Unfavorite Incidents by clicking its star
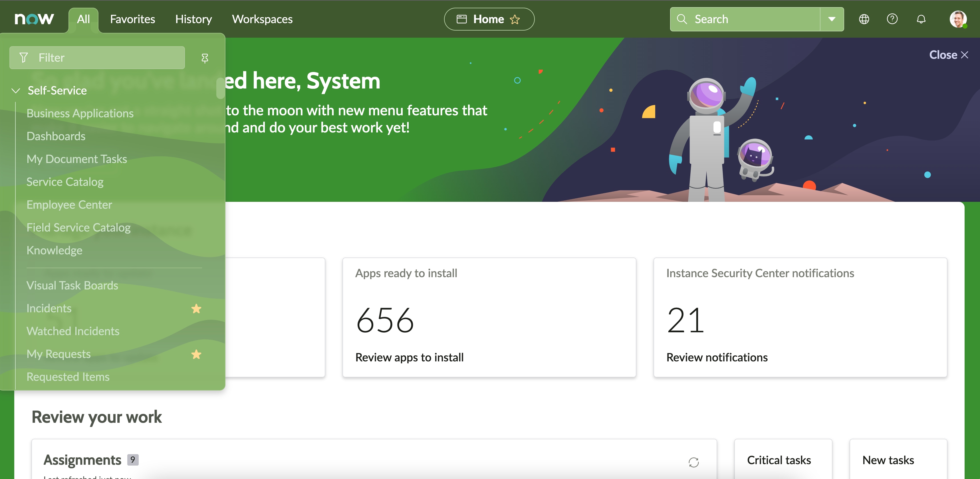 click(196, 309)
